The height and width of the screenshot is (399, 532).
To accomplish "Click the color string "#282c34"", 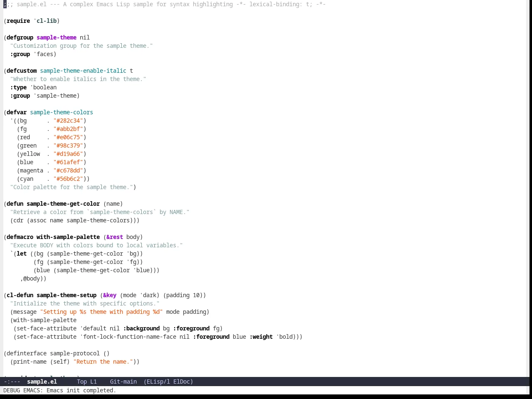I will (x=68, y=121).
